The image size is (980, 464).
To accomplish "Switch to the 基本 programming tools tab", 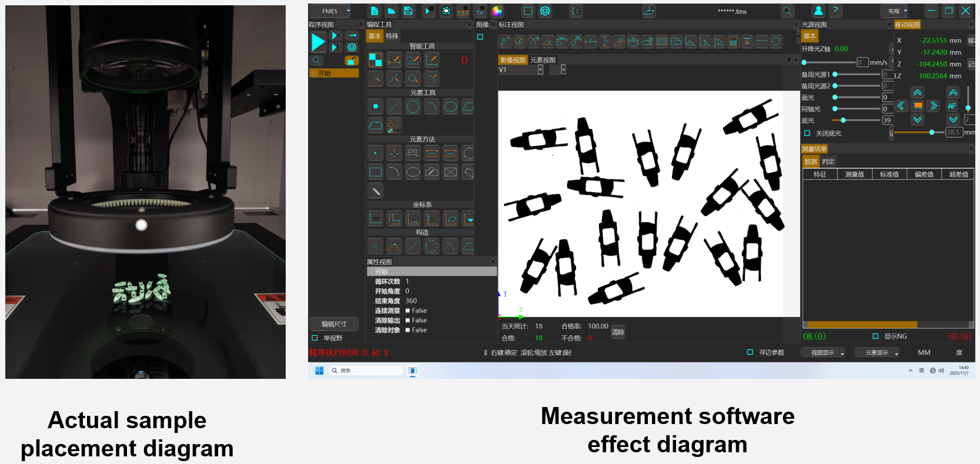I will (374, 36).
